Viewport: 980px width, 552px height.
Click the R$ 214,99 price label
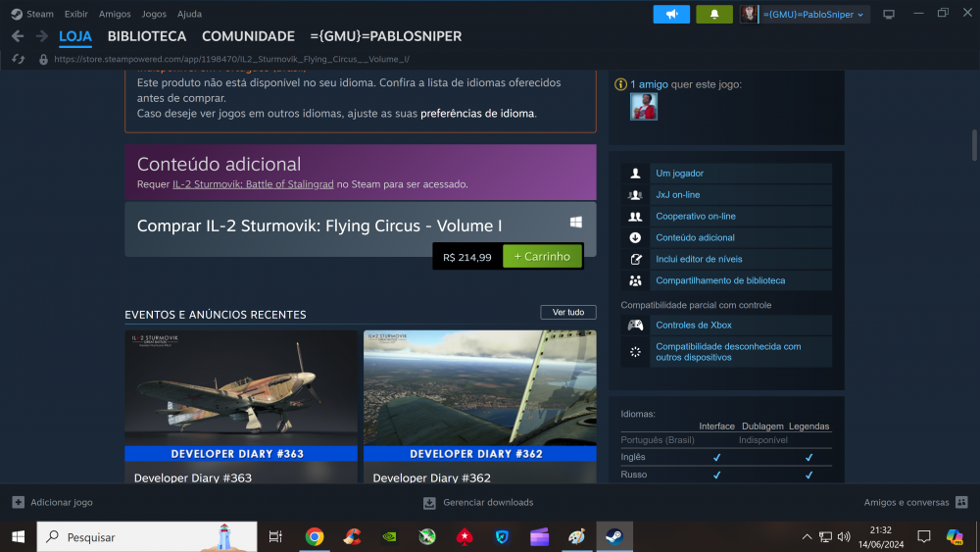pyautogui.click(x=466, y=257)
